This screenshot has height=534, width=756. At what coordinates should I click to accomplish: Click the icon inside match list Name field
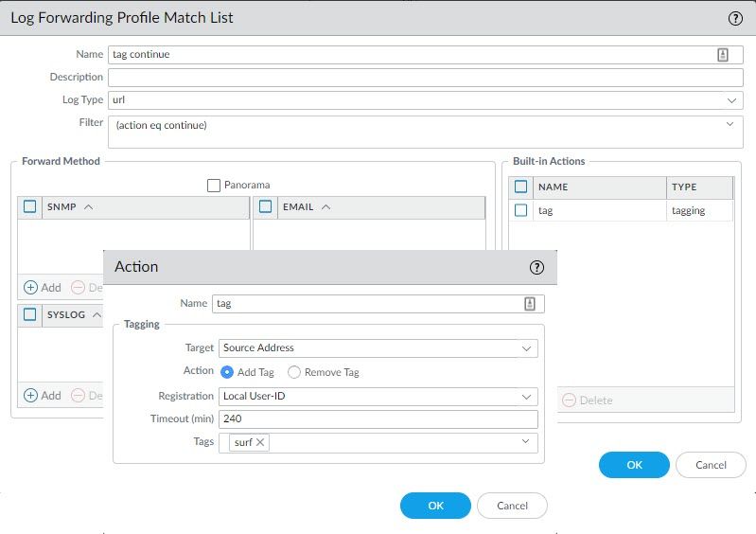[x=723, y=55]
